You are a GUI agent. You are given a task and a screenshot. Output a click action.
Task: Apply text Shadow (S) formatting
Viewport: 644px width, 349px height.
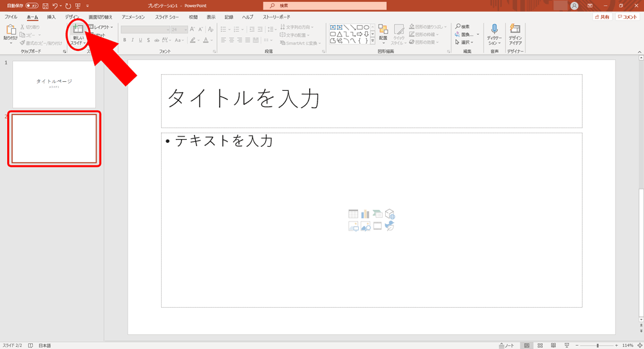point(148,40)
